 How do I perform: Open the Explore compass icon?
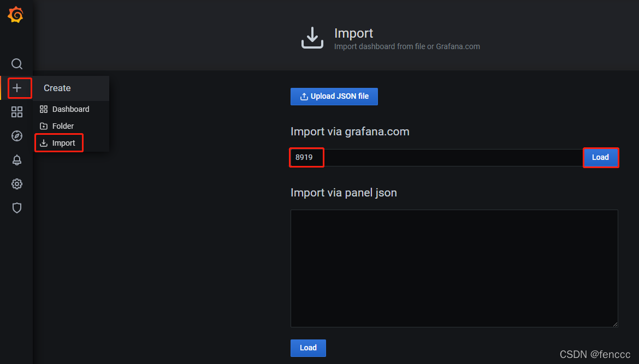coord(17,136)
